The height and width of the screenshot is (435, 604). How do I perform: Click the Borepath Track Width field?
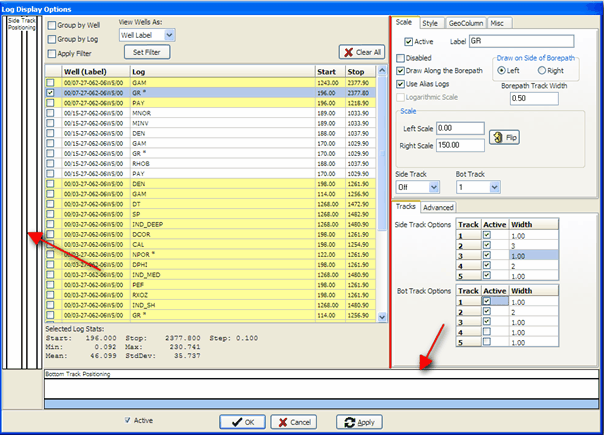(x=534, y=98)
